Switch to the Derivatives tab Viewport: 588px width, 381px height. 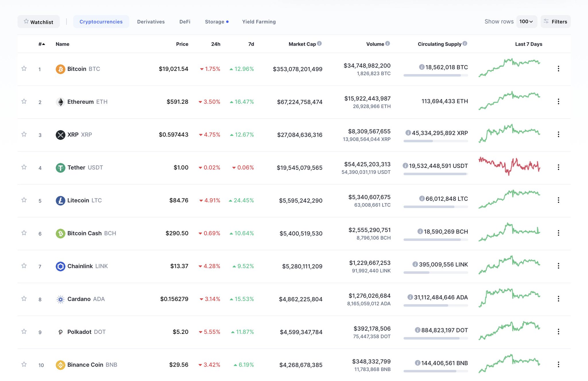click(x=151, y=22)
